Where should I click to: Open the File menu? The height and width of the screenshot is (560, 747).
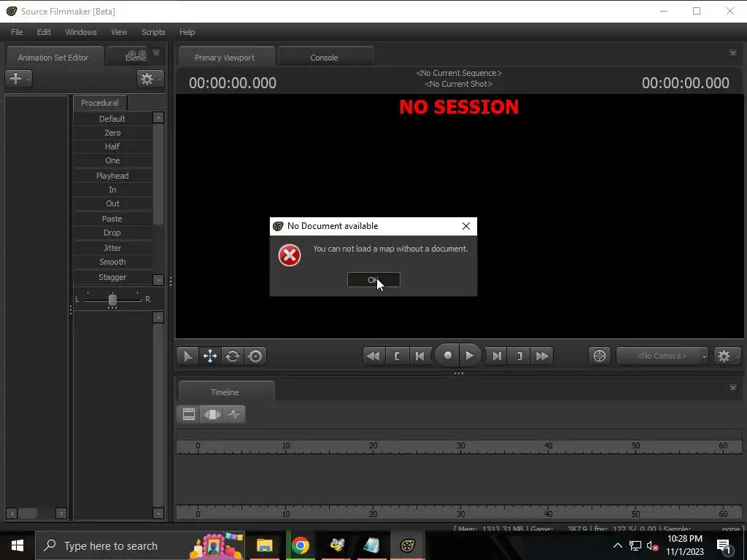(17, 32)
